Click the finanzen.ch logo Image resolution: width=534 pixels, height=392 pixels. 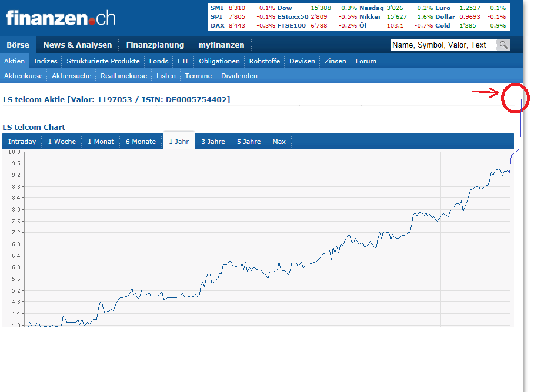point(61,18)
